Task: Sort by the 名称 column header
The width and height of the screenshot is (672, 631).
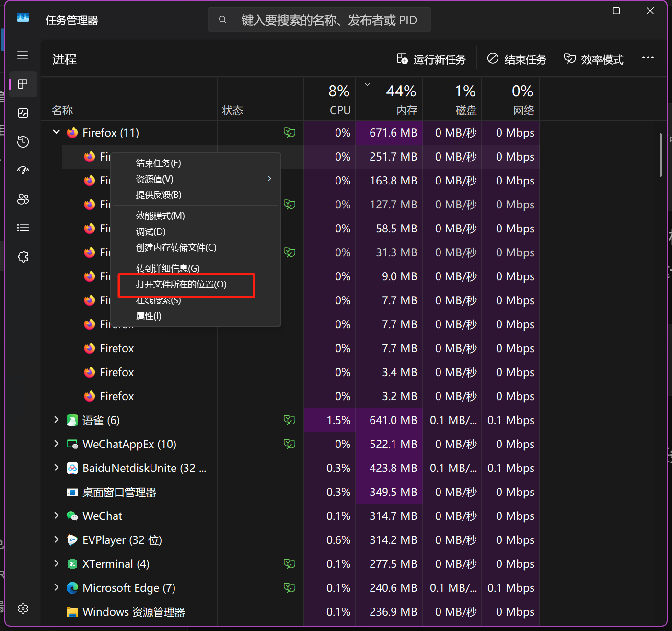Action: (x=129, y=99)
